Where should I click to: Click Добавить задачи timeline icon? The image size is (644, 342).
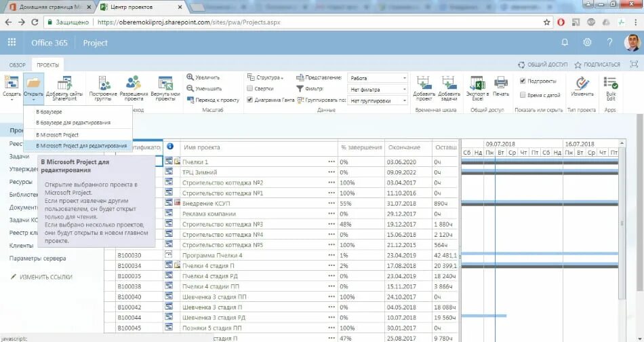tap(449, 83)
